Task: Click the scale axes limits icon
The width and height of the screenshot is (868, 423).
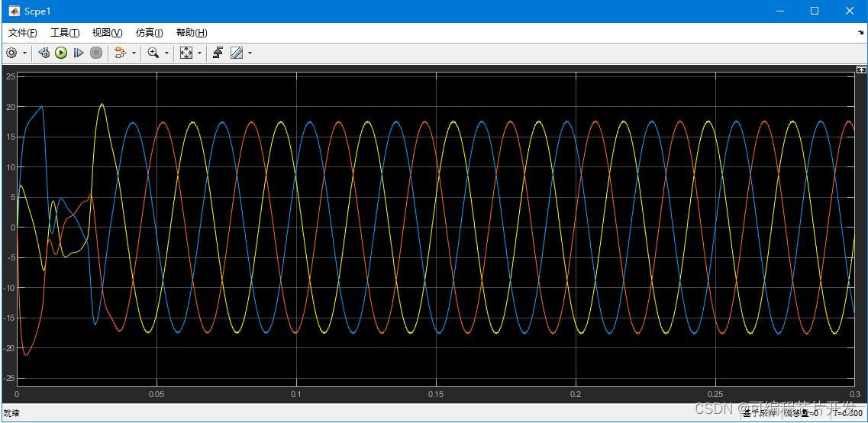Action: tap(186, 53)
